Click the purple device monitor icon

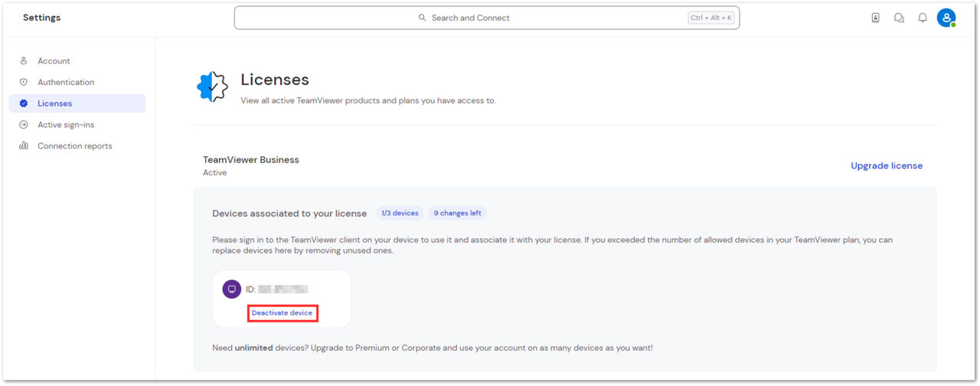pyautogui.click(x=231, y=289)
